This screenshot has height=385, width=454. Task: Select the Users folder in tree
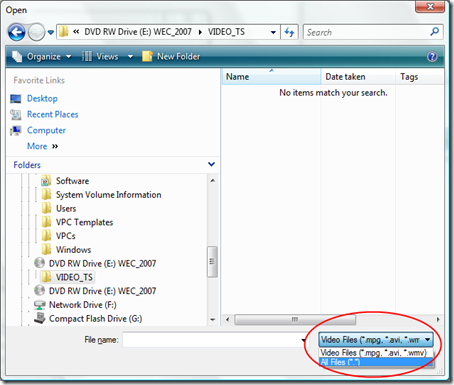(x=66, y=209)
